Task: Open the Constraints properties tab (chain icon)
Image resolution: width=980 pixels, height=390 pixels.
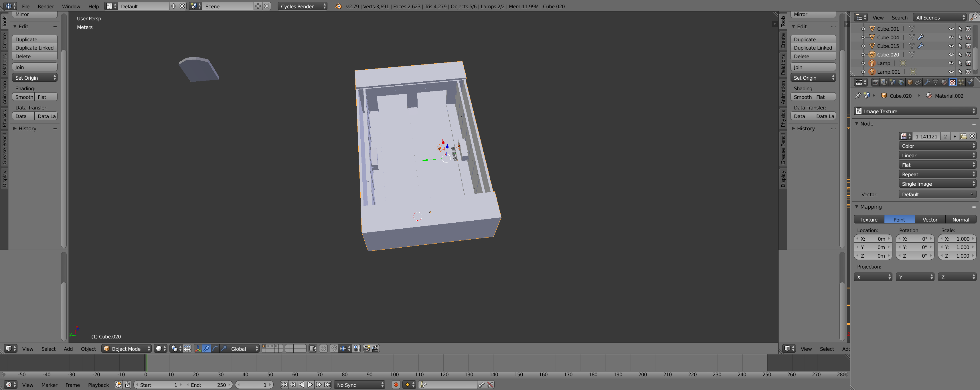Action: click(918, 82)
